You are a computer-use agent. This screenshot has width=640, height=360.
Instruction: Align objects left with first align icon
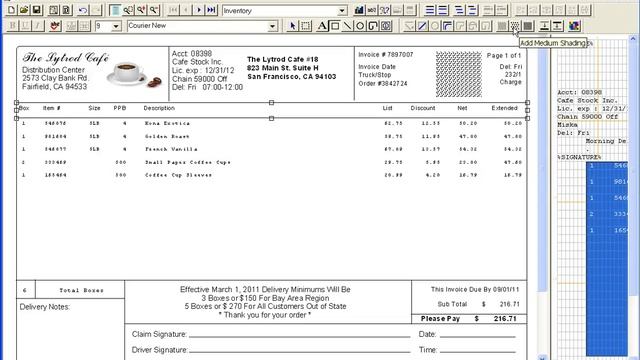430,10
